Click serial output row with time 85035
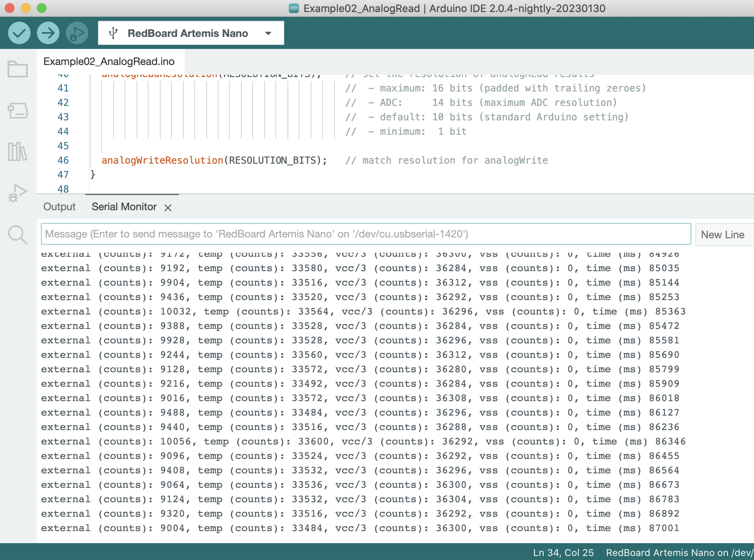 click(360, 268)
